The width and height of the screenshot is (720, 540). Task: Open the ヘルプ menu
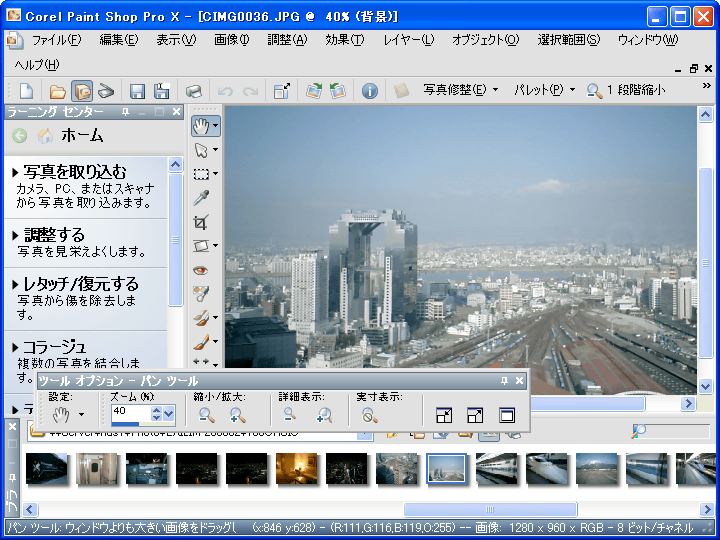coord(37,65)
